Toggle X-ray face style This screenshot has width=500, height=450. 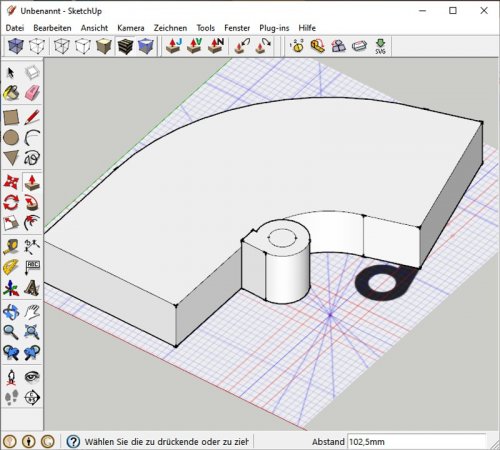(16, 46)
